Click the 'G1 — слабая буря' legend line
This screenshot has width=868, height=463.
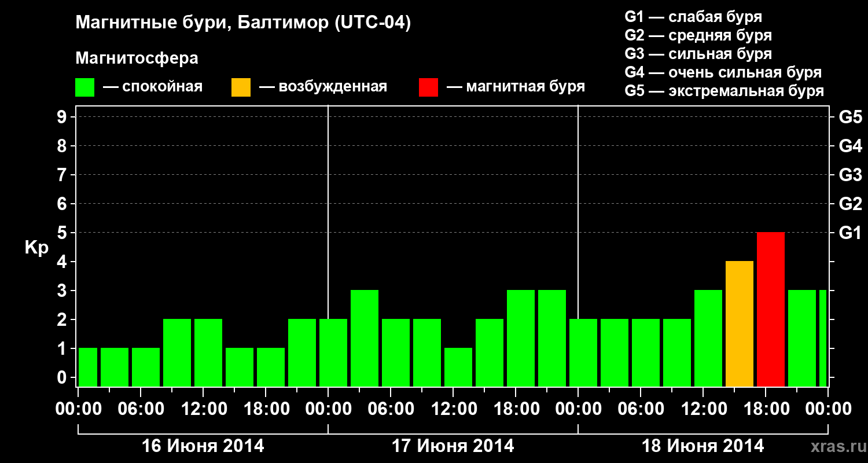(693, 17)
